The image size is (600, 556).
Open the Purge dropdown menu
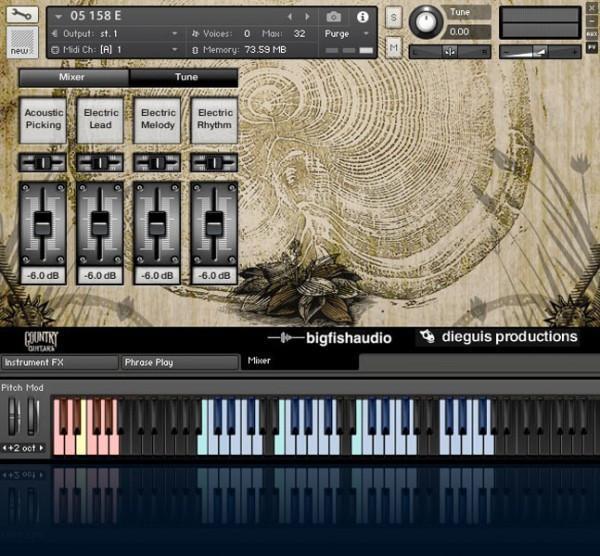(x=343, y=33)
